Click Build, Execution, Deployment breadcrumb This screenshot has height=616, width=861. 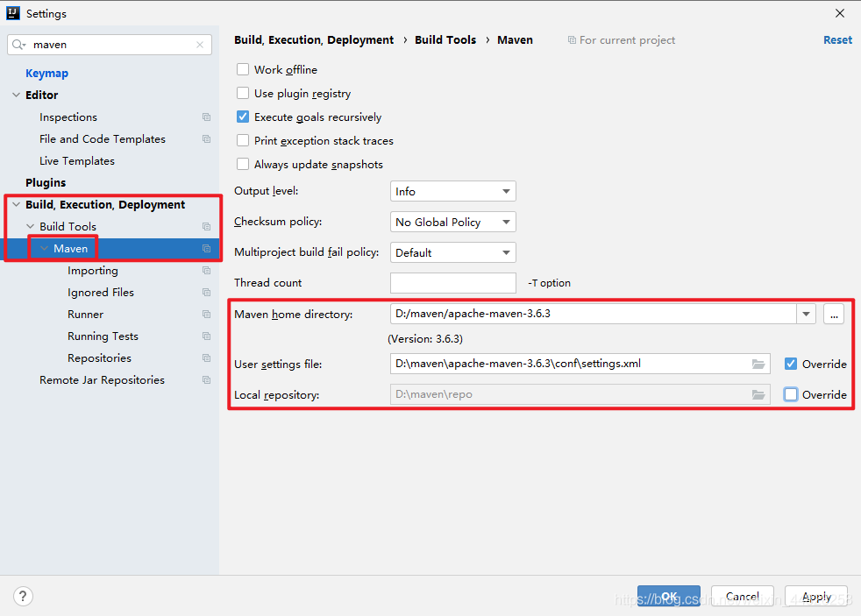[x=314, y=40]
